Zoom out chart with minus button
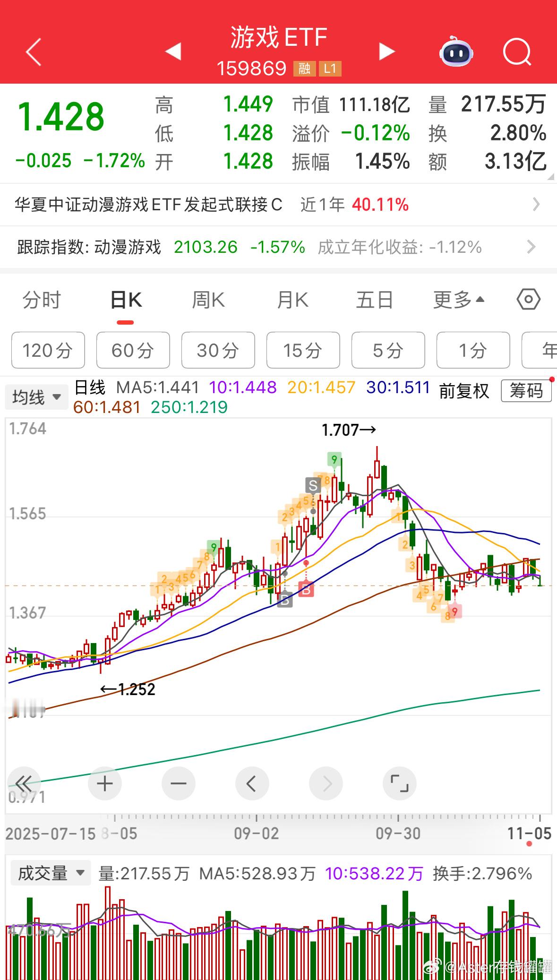Image resolution: width=557 pixels, height=980 pixels. pyautogui.click(x=179, y=783)
